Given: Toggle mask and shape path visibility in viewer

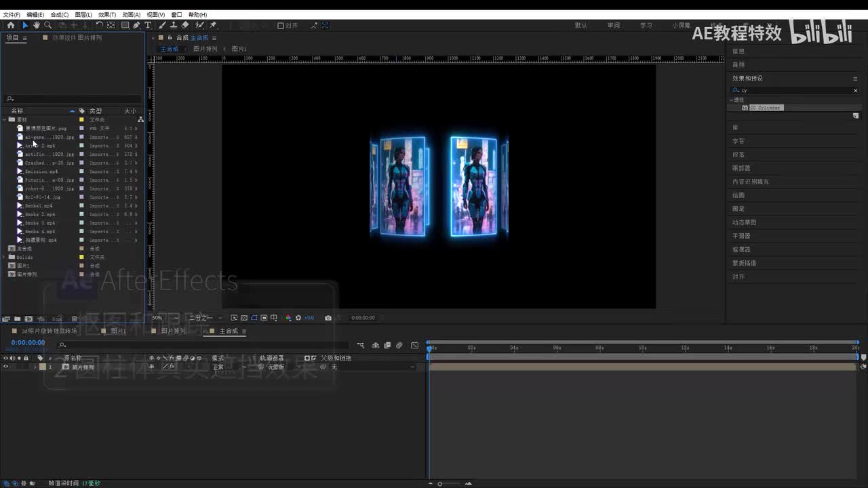Looking at the screenshot, I should pos(254,318).
